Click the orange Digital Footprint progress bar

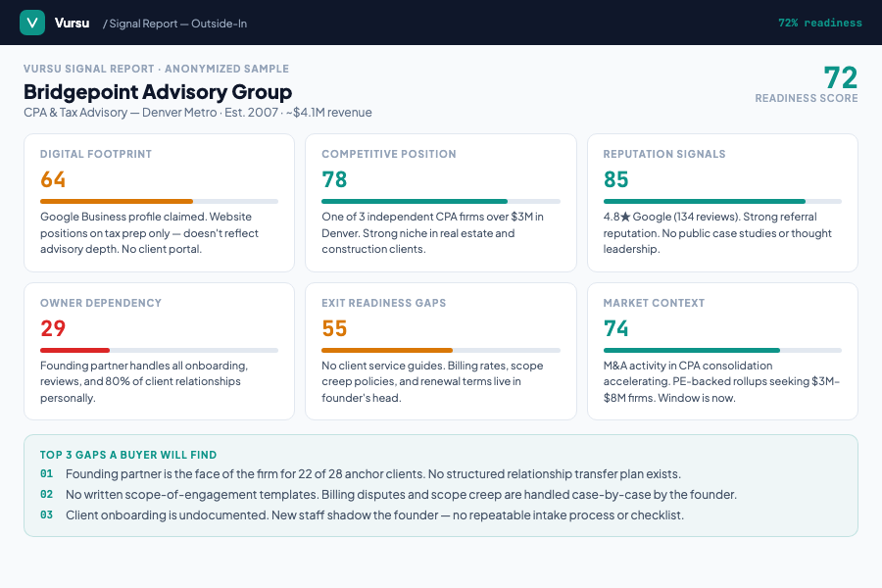click(159, 202)
